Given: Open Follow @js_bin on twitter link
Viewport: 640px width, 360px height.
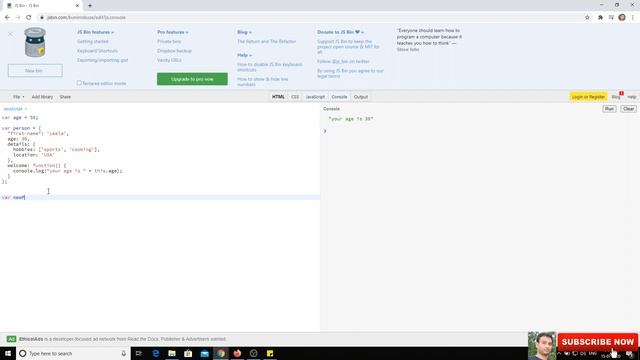Looking at the screenshot, I should click(343, 62).
